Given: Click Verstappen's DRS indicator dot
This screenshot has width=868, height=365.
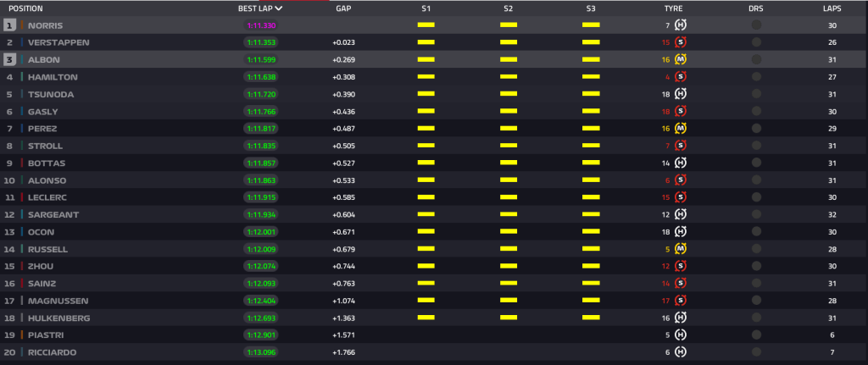Looking at the screenshot, I should point(756,42).
